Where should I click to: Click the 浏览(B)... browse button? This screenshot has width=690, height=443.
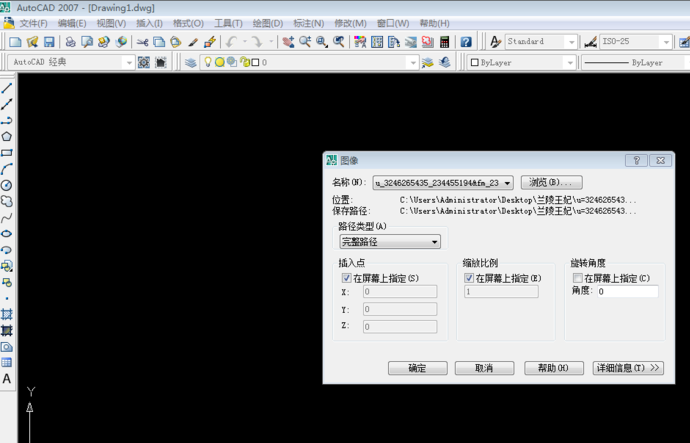[x=551, y=182]
